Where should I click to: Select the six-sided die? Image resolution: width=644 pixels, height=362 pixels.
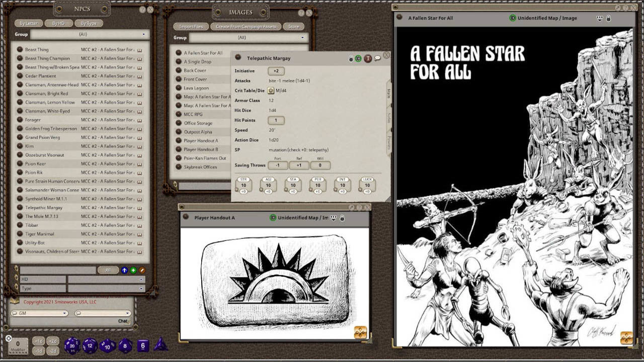[143, 345]
